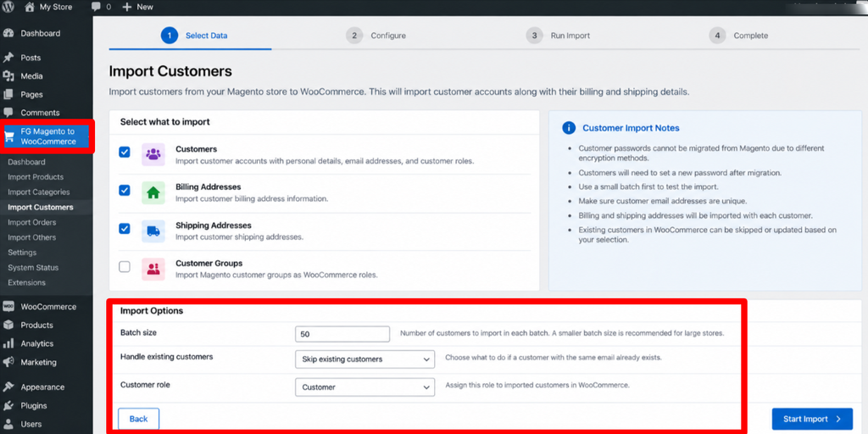Go to step 3 Run Import

pyautogui.click(x=558, y=36)
